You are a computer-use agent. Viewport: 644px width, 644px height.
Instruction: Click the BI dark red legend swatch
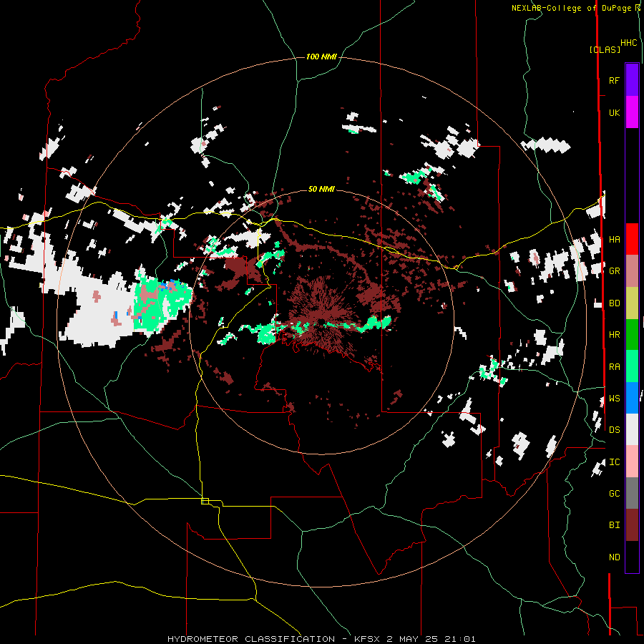[x=632, y=525]
